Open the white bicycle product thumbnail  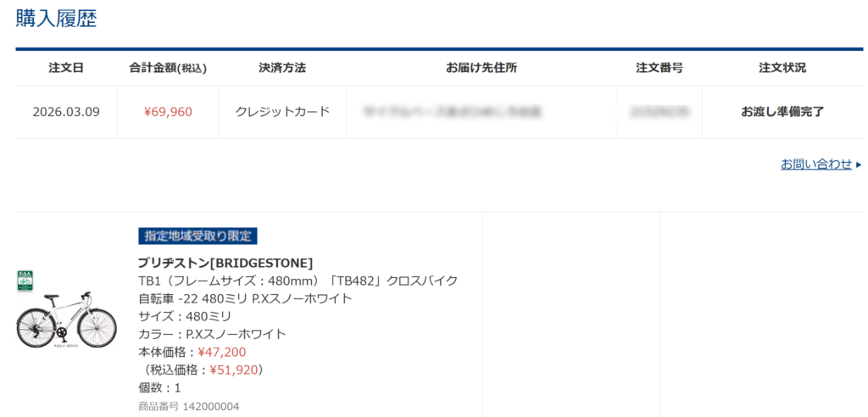[66, 320]
